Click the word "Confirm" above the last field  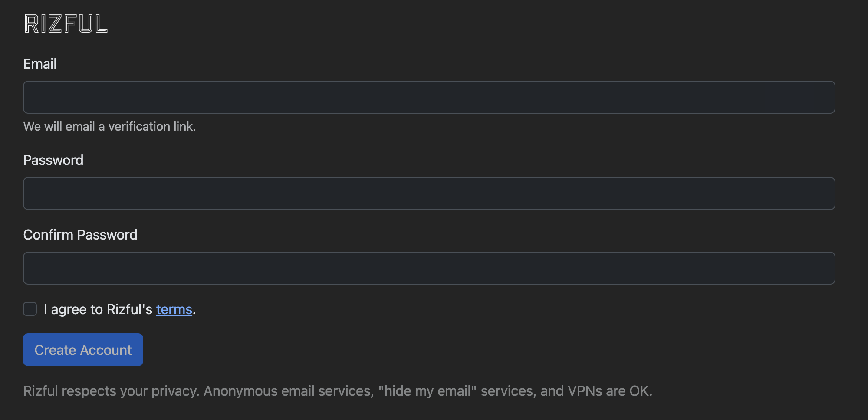[x=48, y=235]
